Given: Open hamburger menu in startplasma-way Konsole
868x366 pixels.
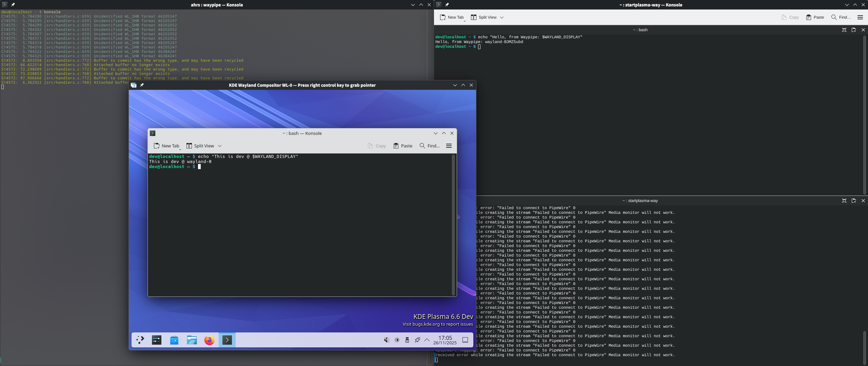Looking at the screenshot, I should click(860, 17).
